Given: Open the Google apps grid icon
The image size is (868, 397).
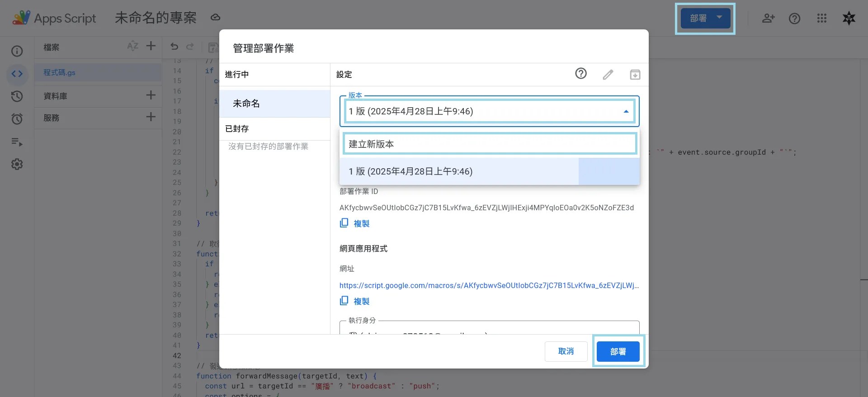Looking at the screenshot, I should pyautogui.click(x=822, y=18).
